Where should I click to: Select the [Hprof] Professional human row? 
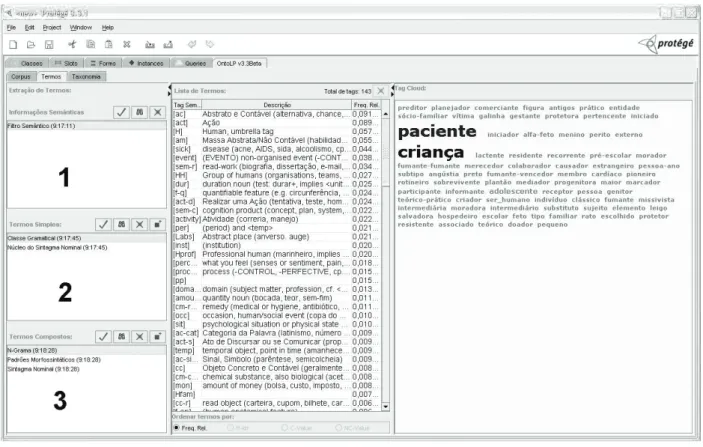pyautogui.click(x=277, y=254)
